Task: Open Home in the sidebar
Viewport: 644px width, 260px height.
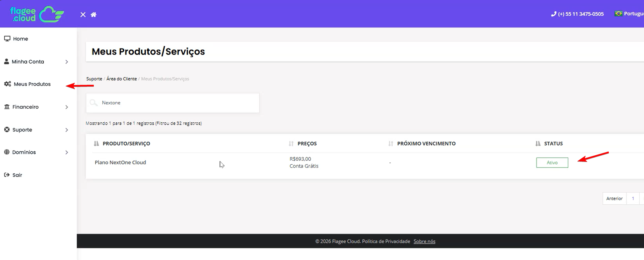Action: [x=20, y=39]
